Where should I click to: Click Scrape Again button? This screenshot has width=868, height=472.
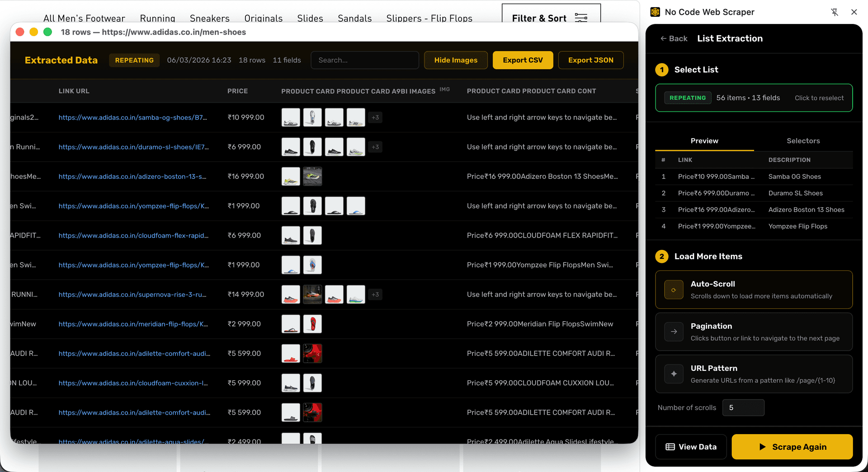tap(792, 447)
